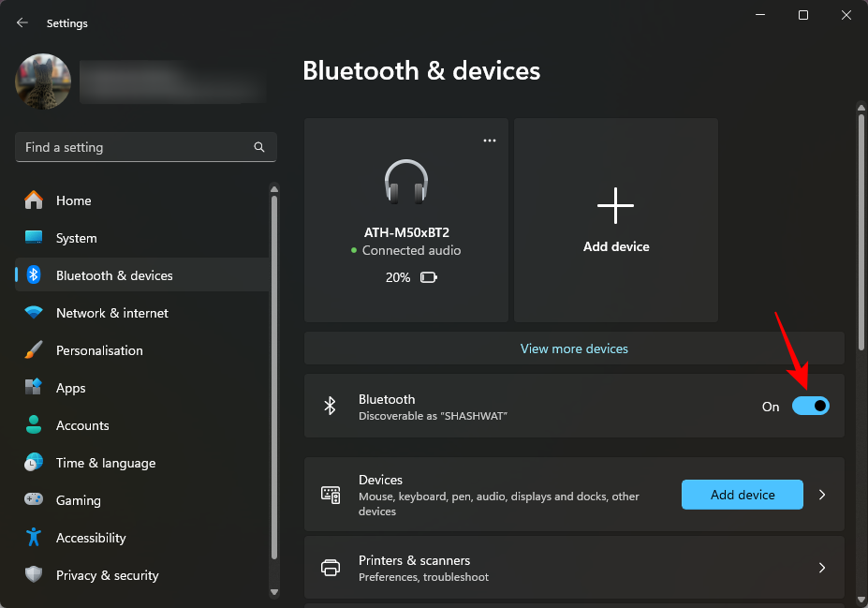Open System settings via monitor icon
Viewport: 868px width, 608px height.
[x=34, y=238]
